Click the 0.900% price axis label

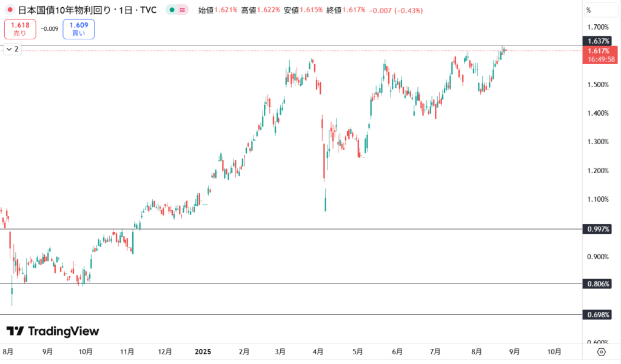point(598,257)
